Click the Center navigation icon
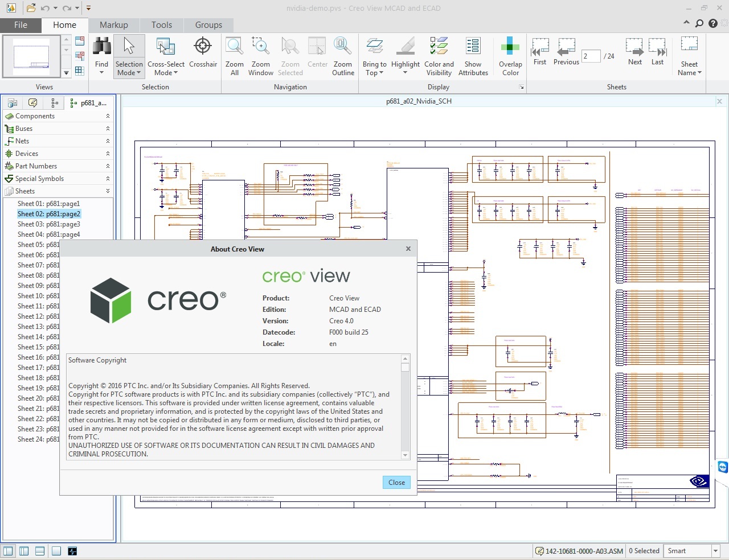This screenshot has height=560, width=729. 317,46
